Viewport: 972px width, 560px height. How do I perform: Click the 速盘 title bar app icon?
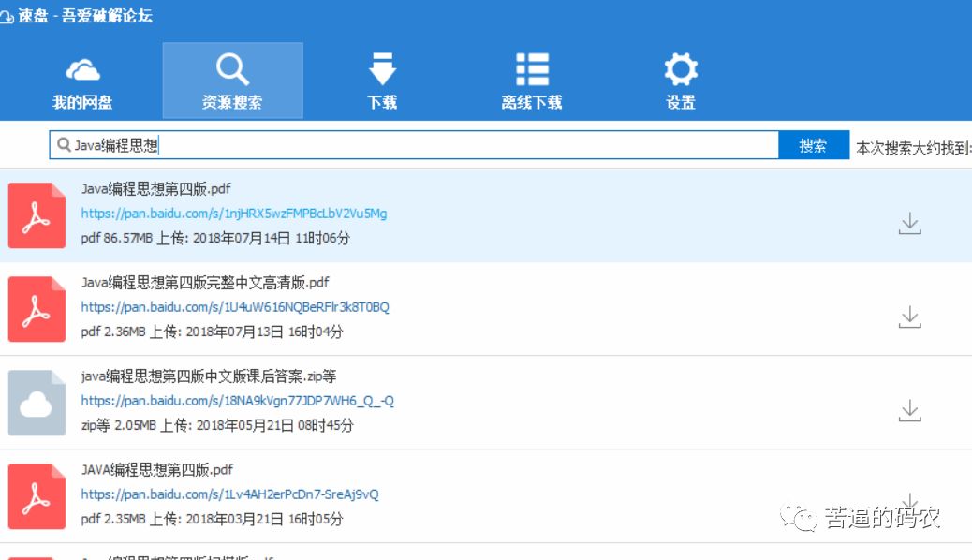[7, 17]
